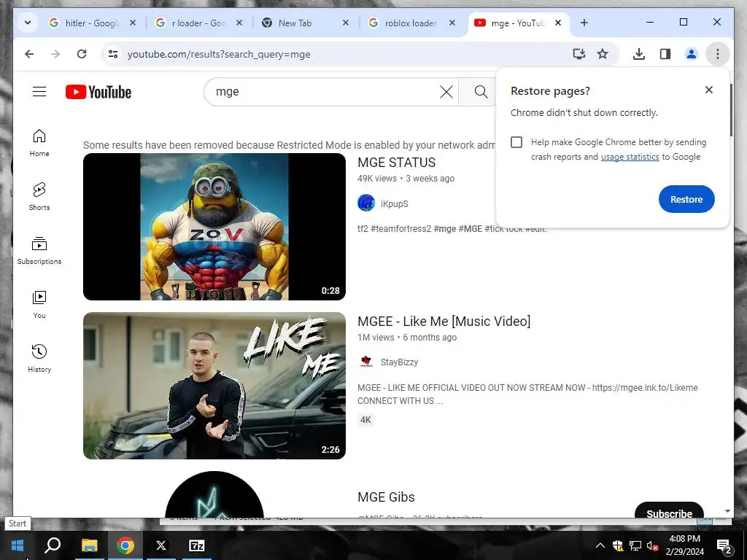Expand the tab search dropdown arrow
The image size is (747, 560).
28,23
